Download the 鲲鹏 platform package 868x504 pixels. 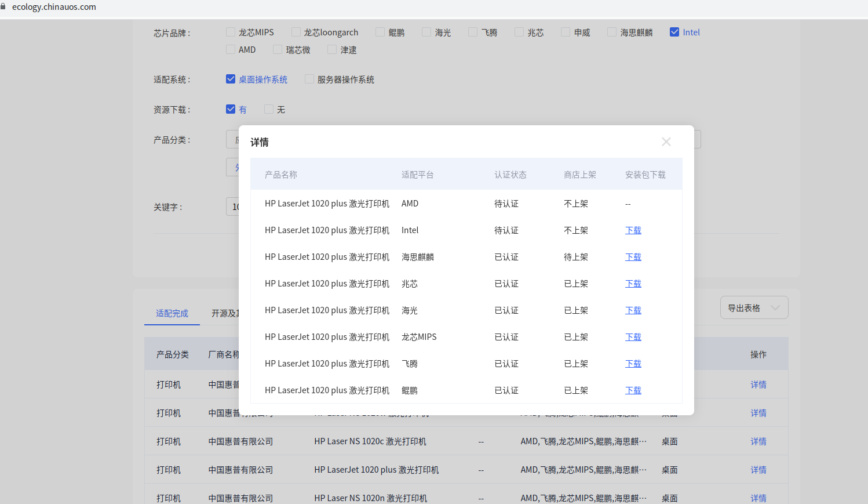633,390
